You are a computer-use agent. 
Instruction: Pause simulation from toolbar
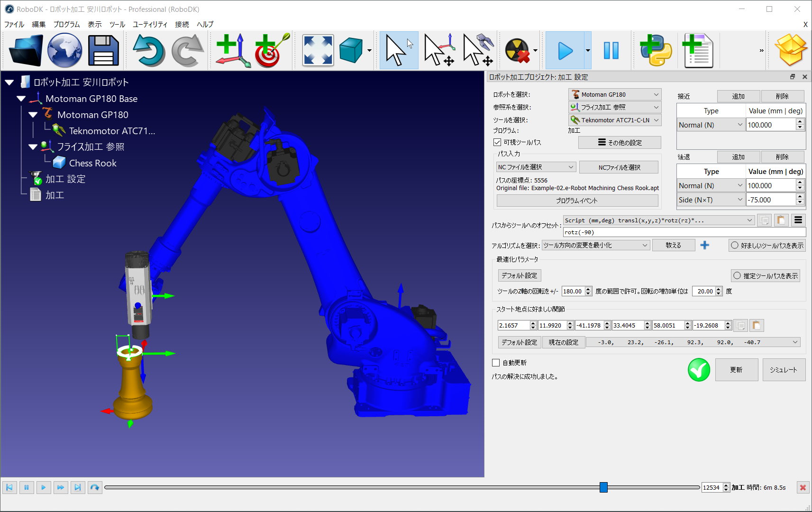point(611,50)
